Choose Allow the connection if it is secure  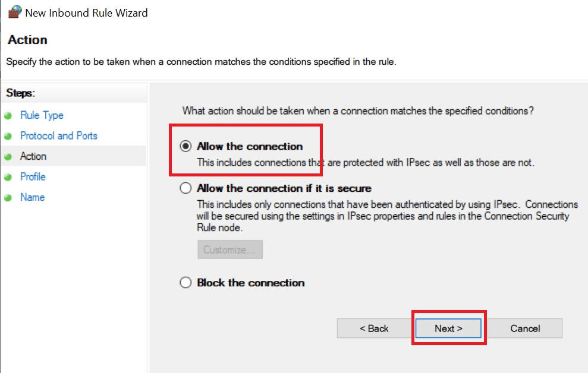coord(185,188)
